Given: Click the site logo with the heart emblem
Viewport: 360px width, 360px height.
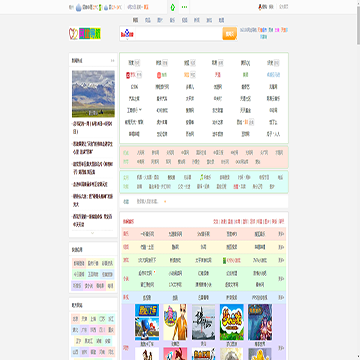Looking at the screenshot, I should [85, 33].
